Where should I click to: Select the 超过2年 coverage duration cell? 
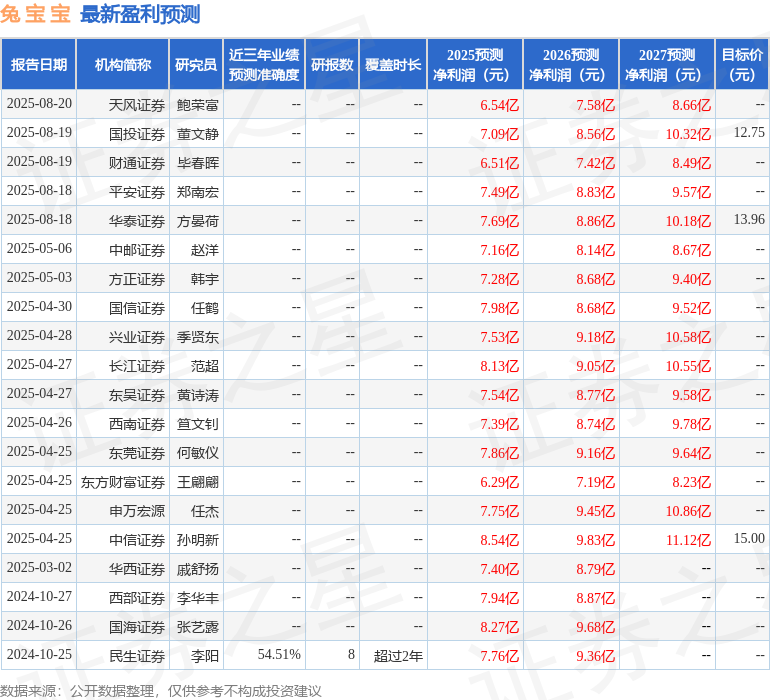click(x=398, y=655)
